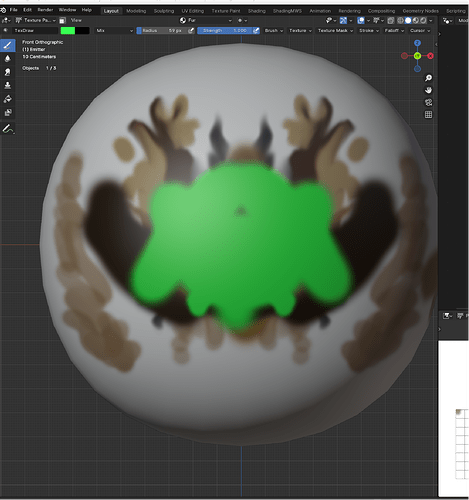469x500 pixels.
Task: Toggle show gizmo button
Action: click(343, 21)
